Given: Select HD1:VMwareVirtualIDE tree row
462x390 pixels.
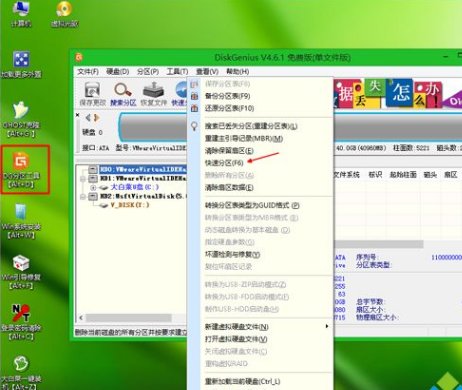Looking at the screenshot, I should click(x=143, y=179).
